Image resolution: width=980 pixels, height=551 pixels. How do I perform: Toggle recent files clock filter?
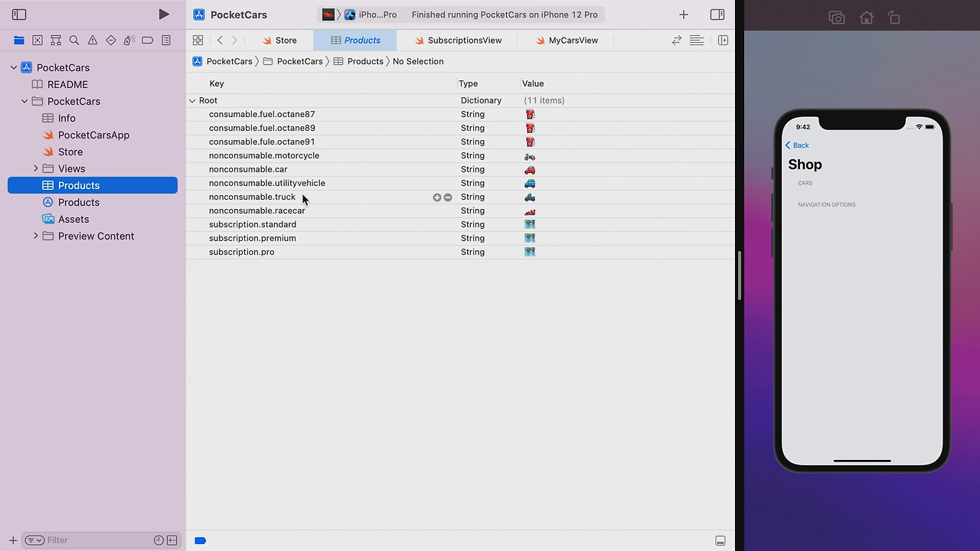(158, 540)
